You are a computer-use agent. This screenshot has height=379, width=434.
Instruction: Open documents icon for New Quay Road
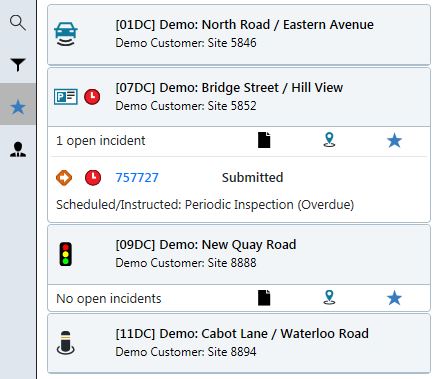(x=264, y=298)
